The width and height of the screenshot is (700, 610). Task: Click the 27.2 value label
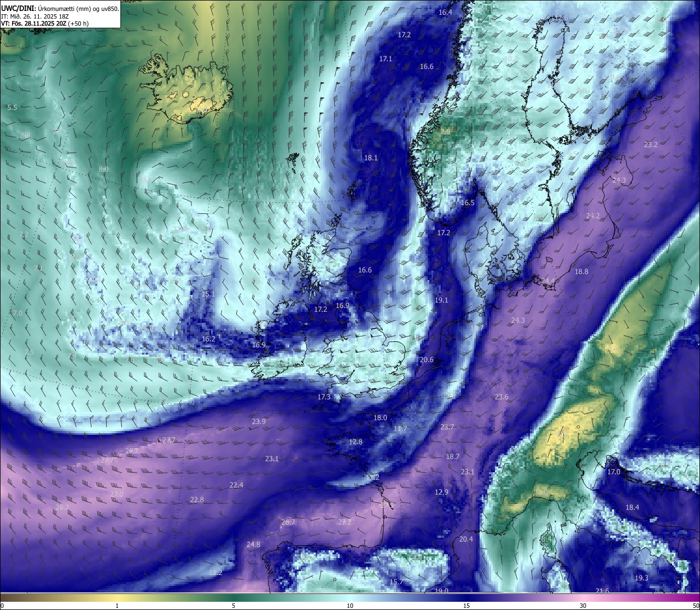coord(345,522)
